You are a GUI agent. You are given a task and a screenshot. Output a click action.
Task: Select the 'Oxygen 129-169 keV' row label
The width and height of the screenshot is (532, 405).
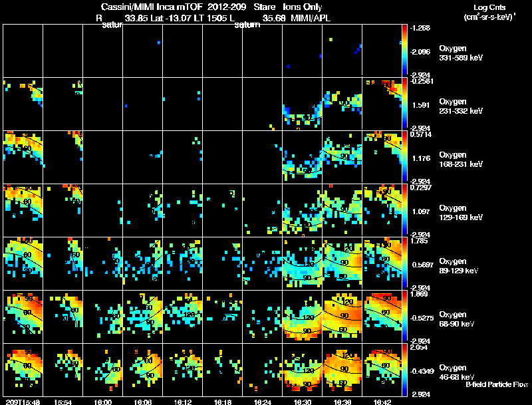(x=461, y=213)
